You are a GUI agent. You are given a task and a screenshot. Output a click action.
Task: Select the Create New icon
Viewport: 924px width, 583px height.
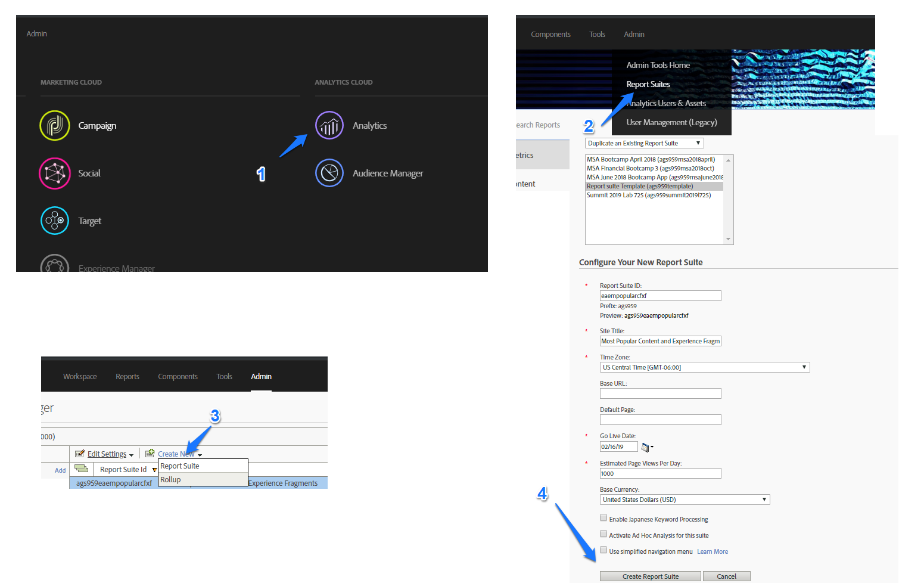(x=149, y=453)
